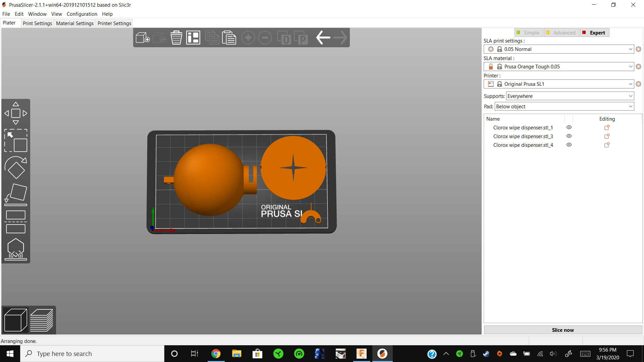
Task: Open the Window menu
Action: tap(37, 14)
